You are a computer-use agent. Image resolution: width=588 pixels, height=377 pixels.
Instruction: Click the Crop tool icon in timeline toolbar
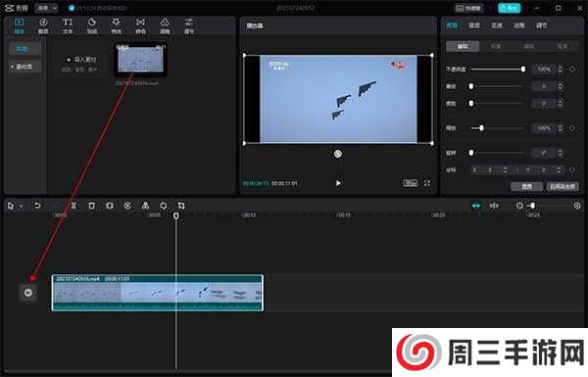[181, 206]
